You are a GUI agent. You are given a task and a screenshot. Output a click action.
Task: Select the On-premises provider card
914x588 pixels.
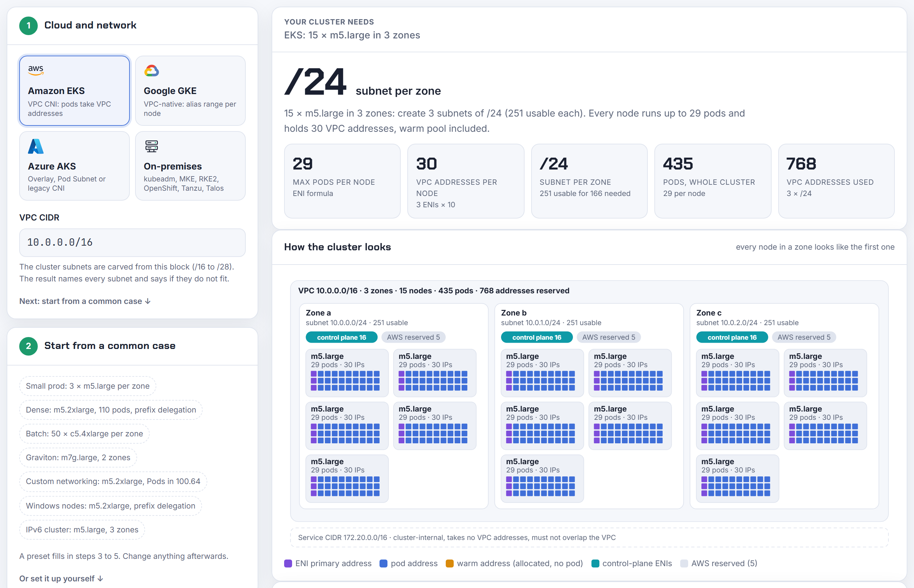[x=190, y=166]
